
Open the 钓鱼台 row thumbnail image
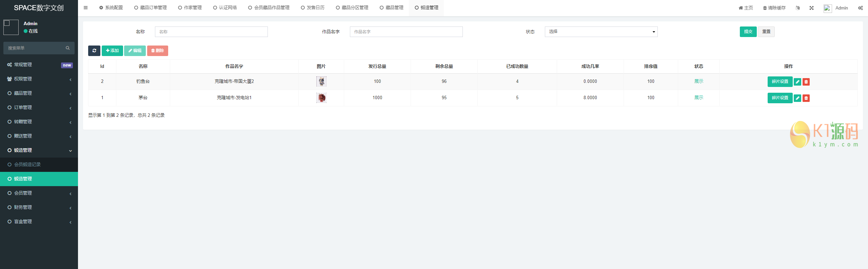[321, 82]
